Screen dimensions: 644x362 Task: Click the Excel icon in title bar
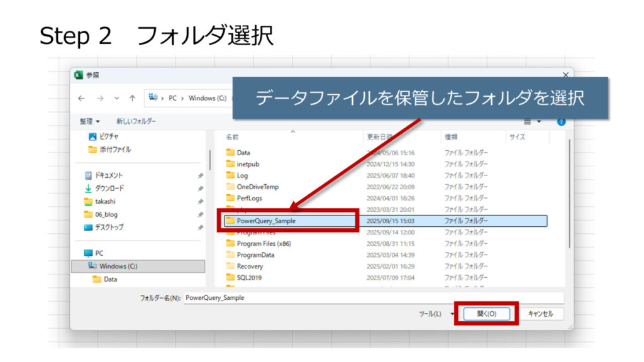(79, 75)
